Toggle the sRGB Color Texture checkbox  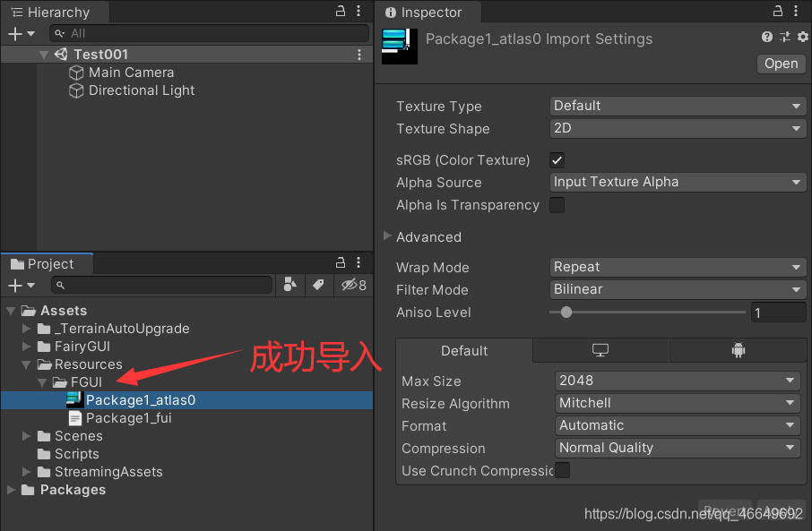pyautogui.click(x=557, y=160)
